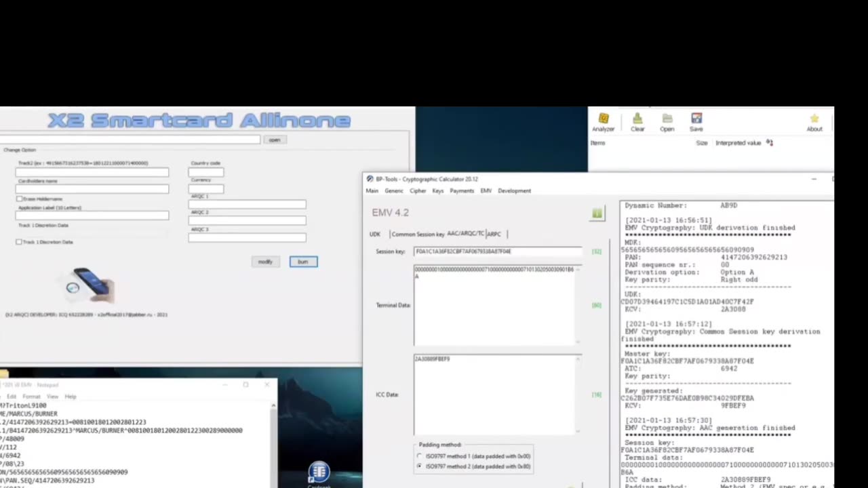868x488 pixels.
Task: Click the BP-Tools title bar logo icon
Action: (x=370, y=179)
